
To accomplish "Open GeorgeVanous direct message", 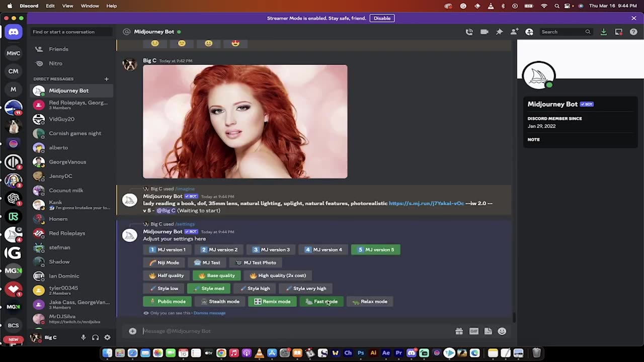I will tap(72, 162).
